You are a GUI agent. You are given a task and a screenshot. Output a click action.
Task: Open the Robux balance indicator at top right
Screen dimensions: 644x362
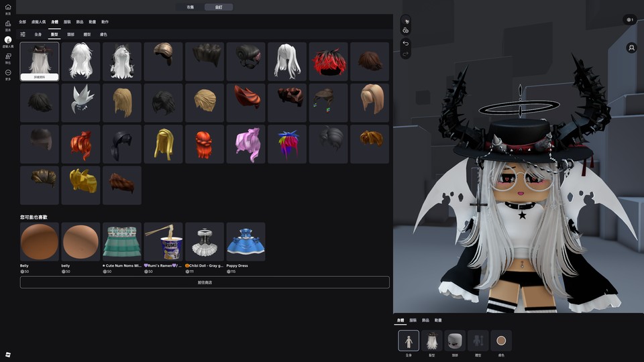pos(629,19)
